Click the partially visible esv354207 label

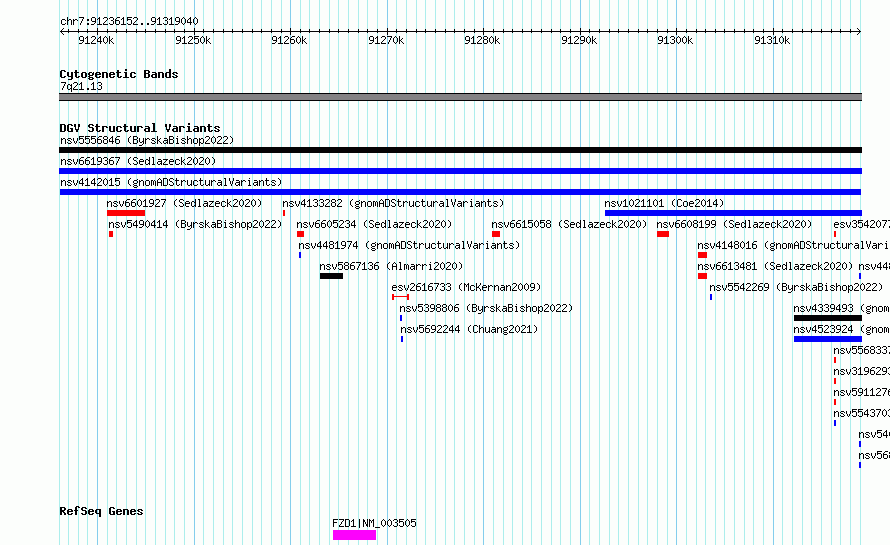861,224
